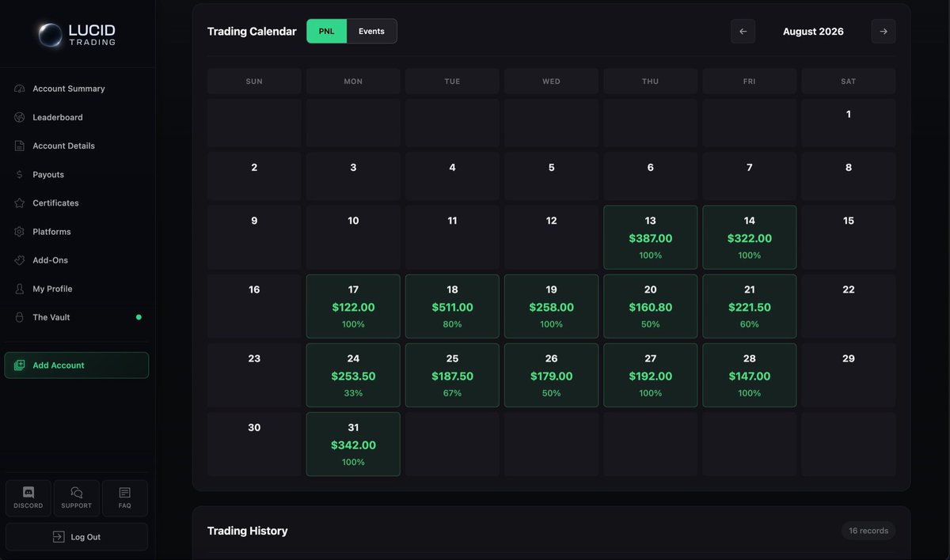Click the day 10 calendar cell
Screen dimensions: 950x560
353,237
